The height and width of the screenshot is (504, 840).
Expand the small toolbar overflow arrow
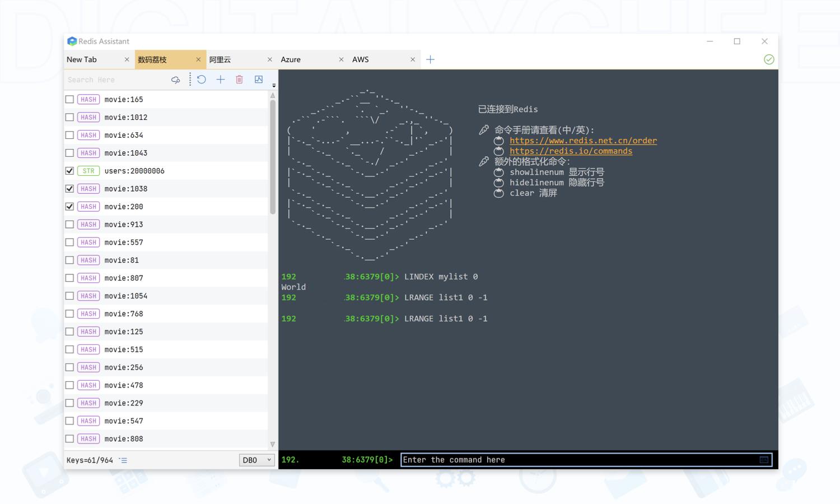coord(274,86)
